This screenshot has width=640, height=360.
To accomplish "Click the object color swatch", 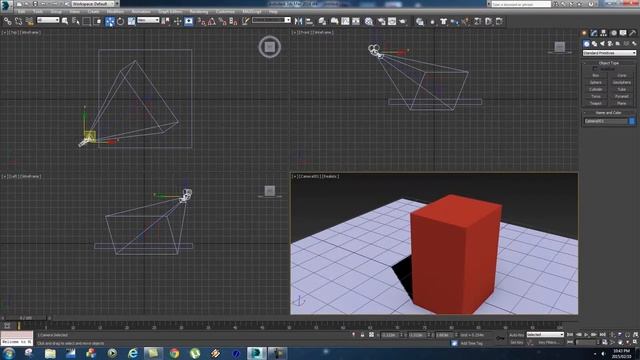I will coord(632,121).
